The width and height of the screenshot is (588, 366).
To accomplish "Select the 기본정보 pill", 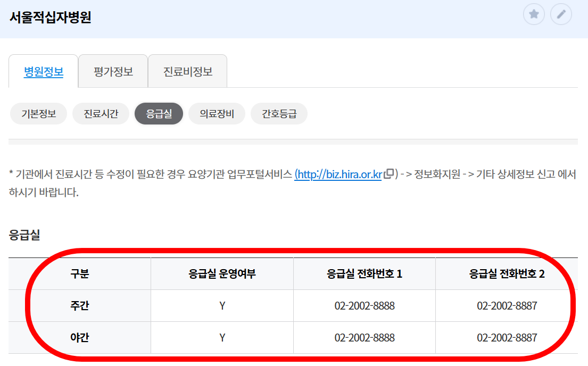I will pyautogui.click(x=39, y=114).
